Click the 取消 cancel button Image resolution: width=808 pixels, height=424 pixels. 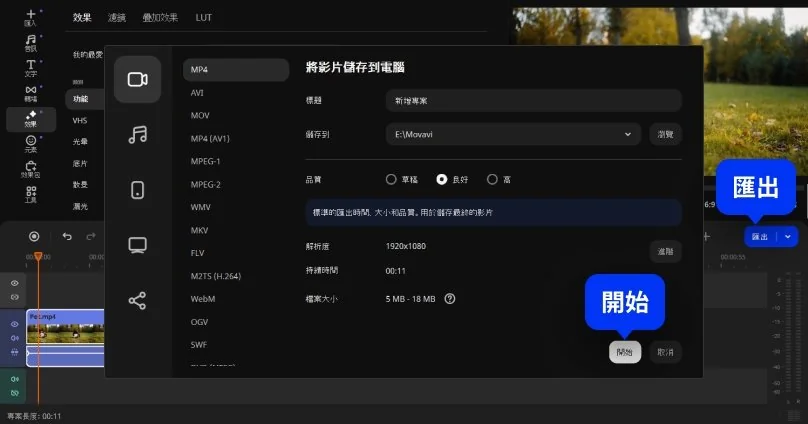tap(665, 352)
